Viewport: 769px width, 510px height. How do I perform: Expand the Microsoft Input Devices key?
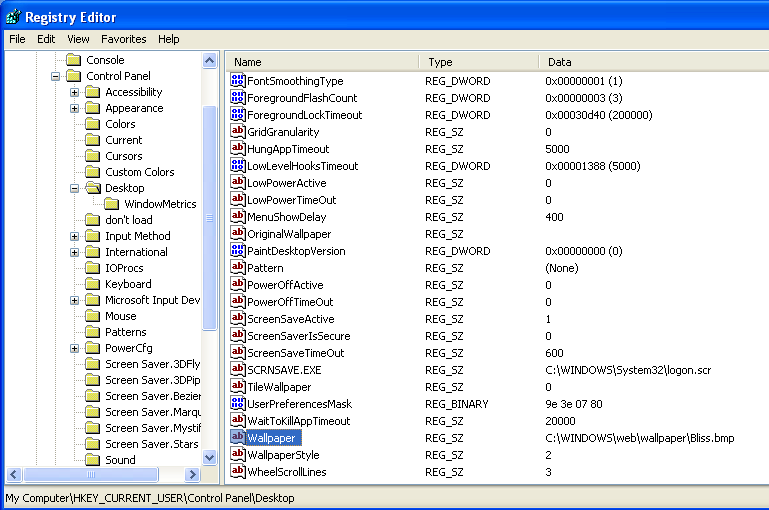point(75,300)
